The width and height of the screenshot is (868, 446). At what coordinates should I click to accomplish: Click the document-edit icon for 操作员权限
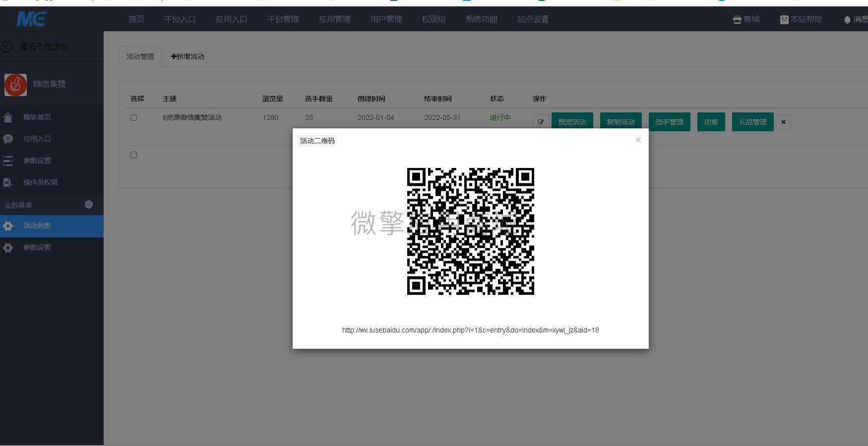click(x=7, y=182)
